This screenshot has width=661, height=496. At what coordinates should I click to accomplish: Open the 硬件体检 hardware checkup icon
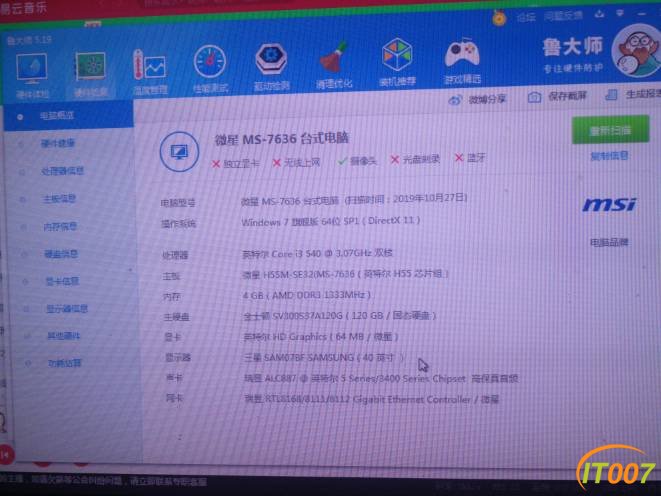coord(32,70)
